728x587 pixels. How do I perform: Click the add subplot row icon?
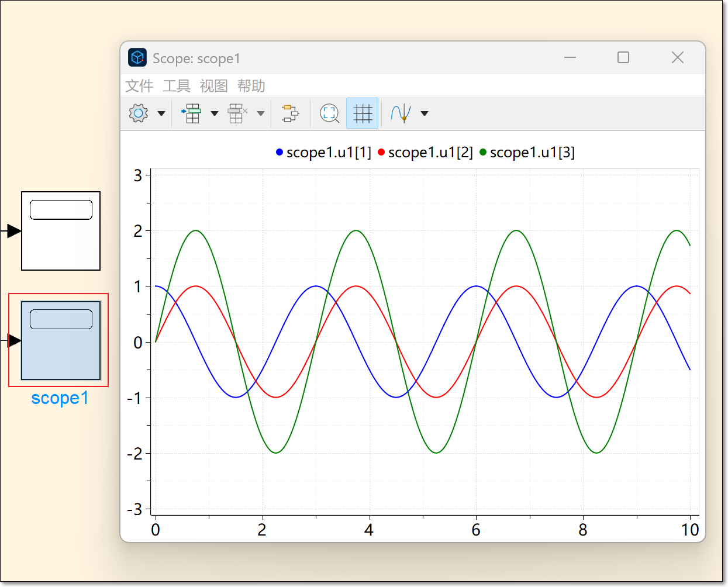tap(192, 113)
